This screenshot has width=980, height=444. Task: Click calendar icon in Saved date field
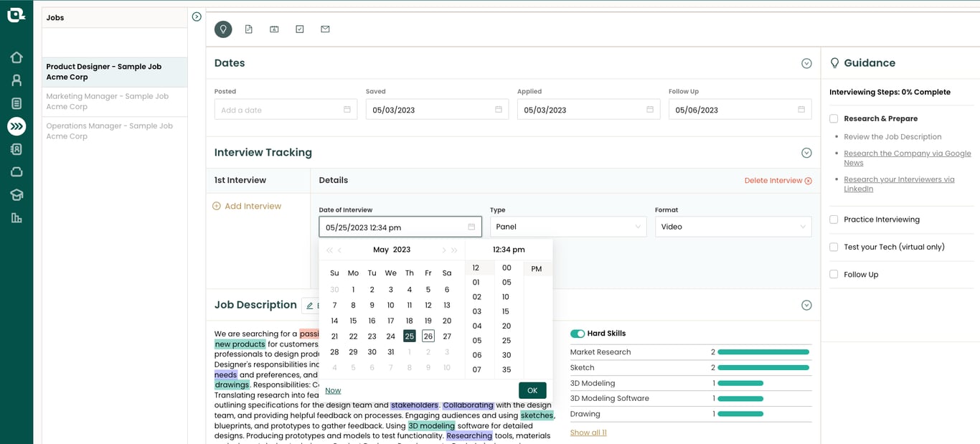pos(499,110)
